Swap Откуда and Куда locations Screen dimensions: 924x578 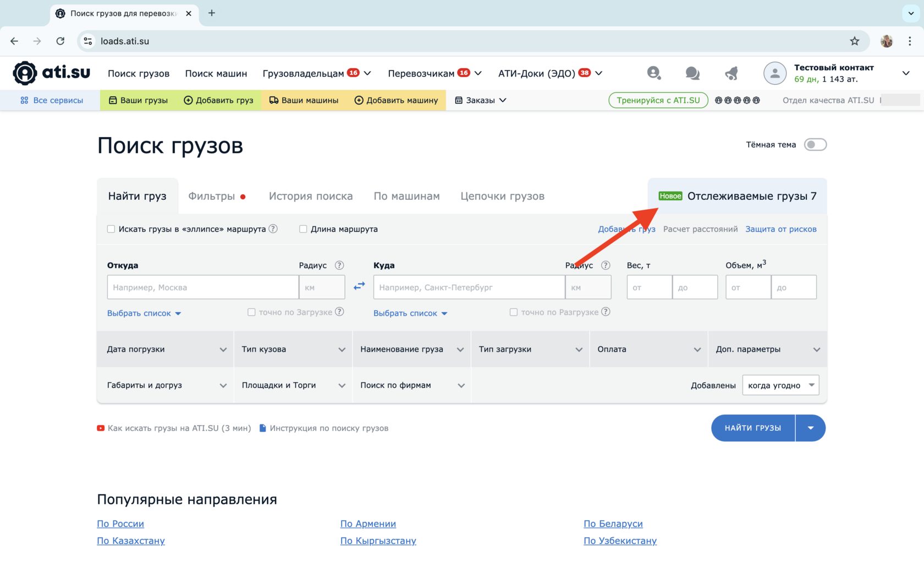[x=359, y=286]
